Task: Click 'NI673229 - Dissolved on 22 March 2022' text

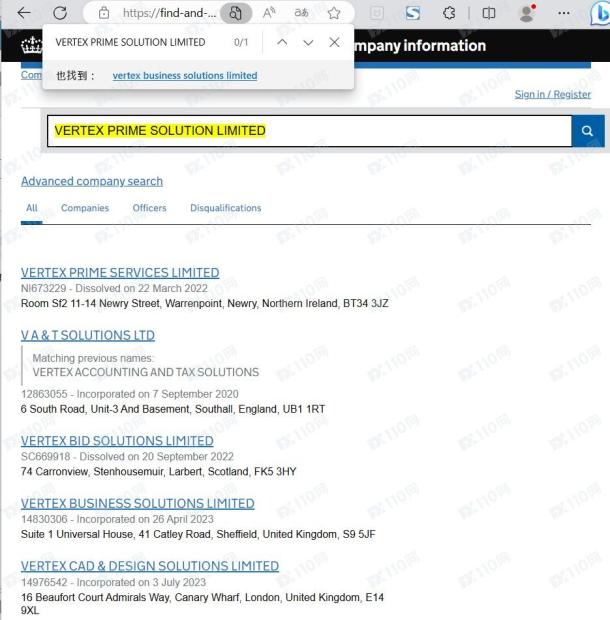Action: click(114, 288)
